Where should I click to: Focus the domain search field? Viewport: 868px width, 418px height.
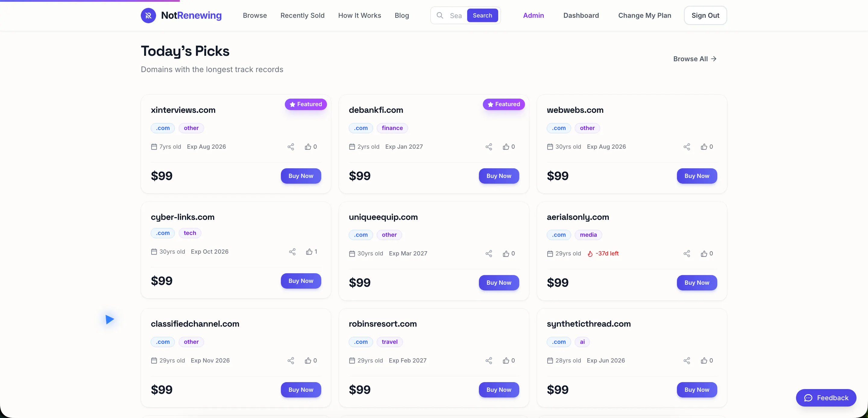pos(456,15)
